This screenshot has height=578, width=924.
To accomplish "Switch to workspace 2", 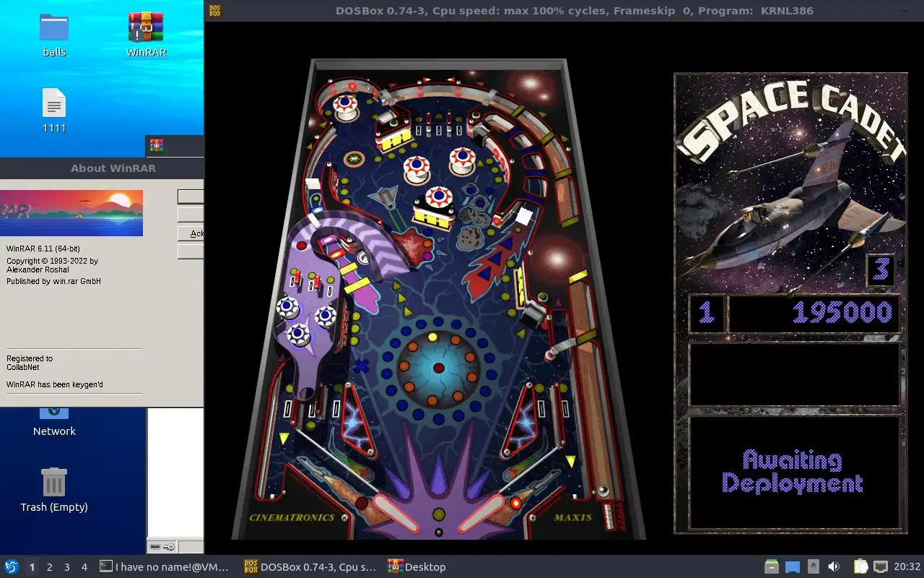I will 49,567.
